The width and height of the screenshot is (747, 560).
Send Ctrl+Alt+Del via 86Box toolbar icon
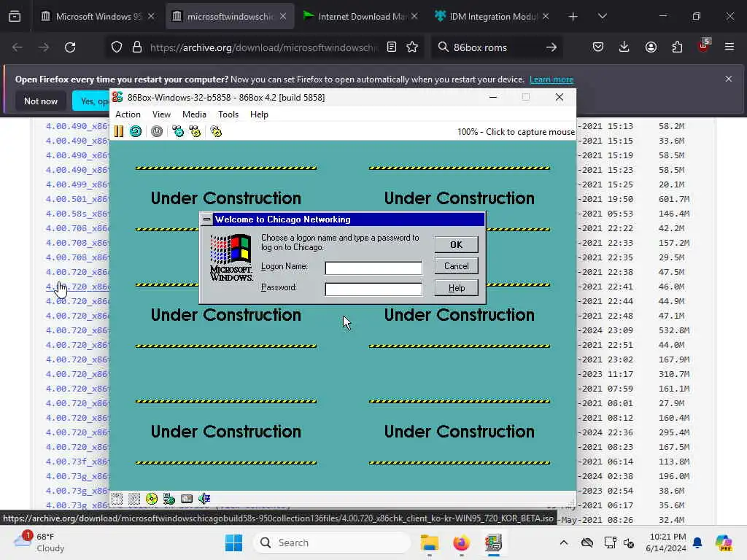click(x=178, y=131)
